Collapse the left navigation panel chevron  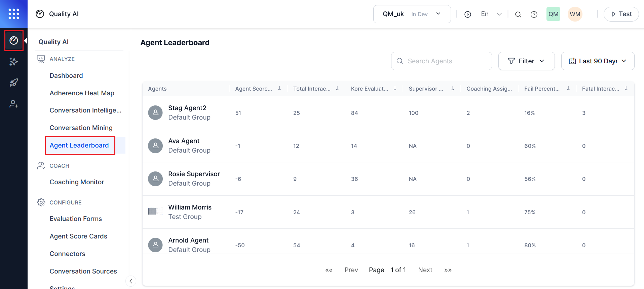[131, 281]
